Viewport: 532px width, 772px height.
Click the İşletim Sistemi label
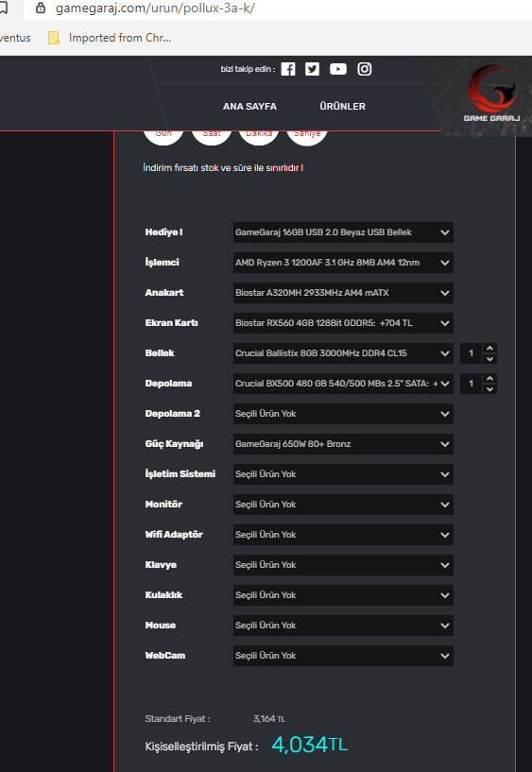[180, 474]
